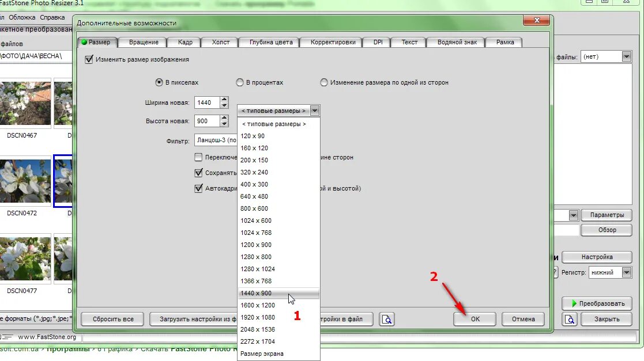The image size is (644, 361).
Task: Toggle Изменить размер изображения checkbox
Action: [x=89, y=59]
